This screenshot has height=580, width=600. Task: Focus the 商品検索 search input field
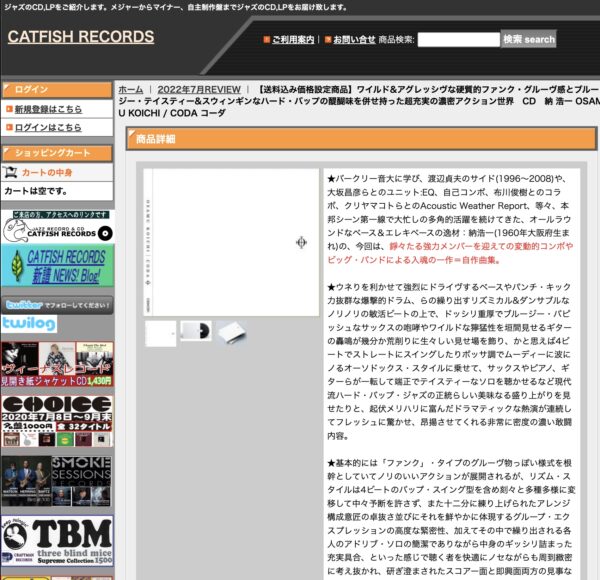458,39
